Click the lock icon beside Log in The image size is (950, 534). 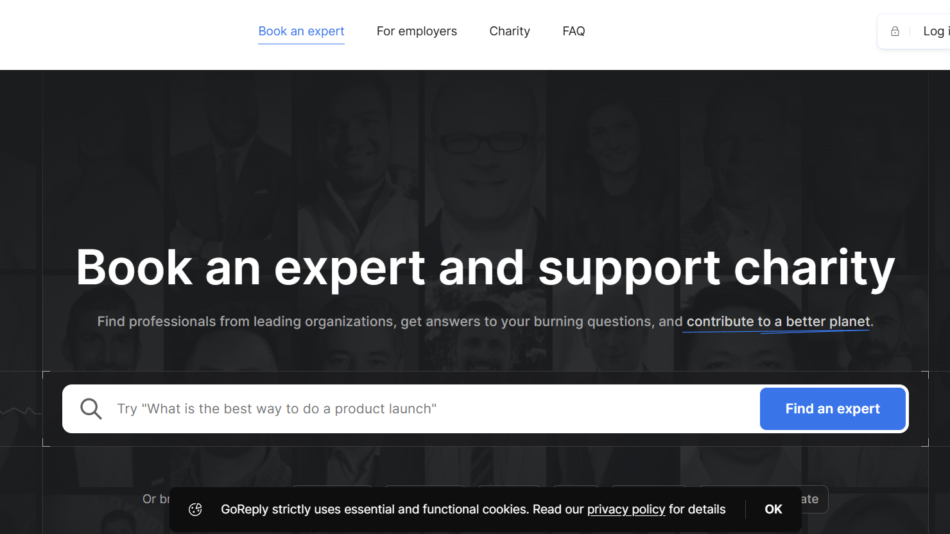coord(895,31)
